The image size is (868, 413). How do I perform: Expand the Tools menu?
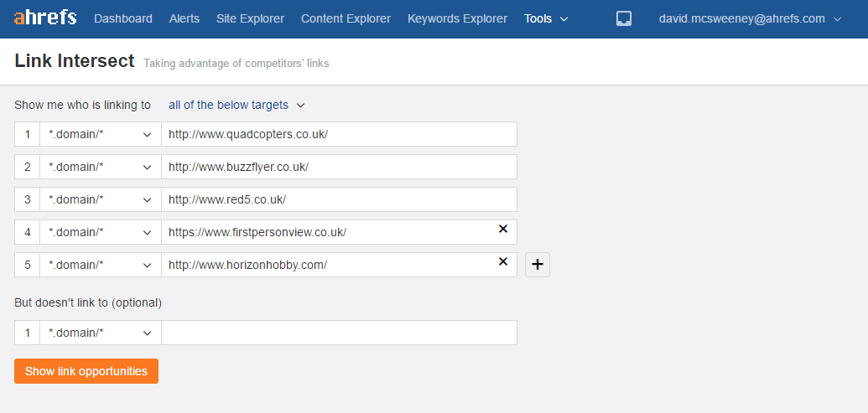tap(546, 18)
